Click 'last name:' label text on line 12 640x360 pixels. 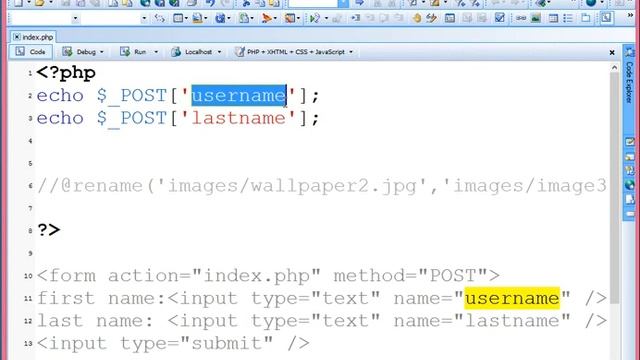click(x=95, y=321)
